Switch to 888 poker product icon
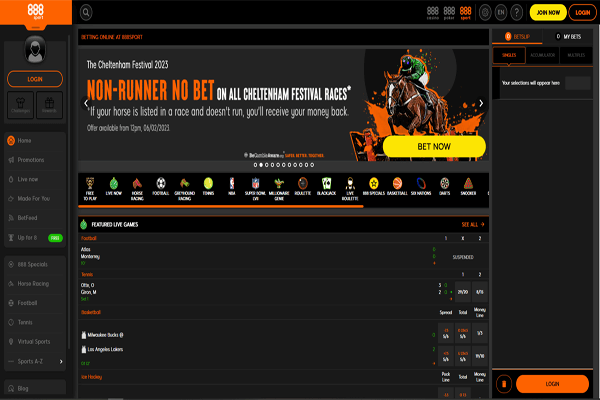The height and width of the screenshot is (400, 600). (449, 13)
